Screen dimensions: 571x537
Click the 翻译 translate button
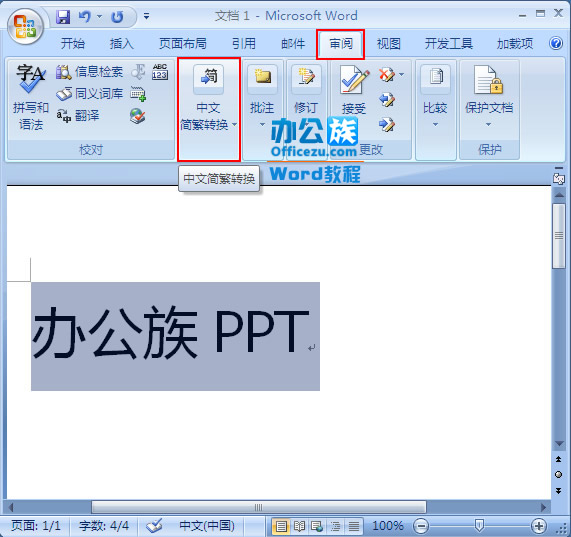pyautogui.click(x=78, y=116)
